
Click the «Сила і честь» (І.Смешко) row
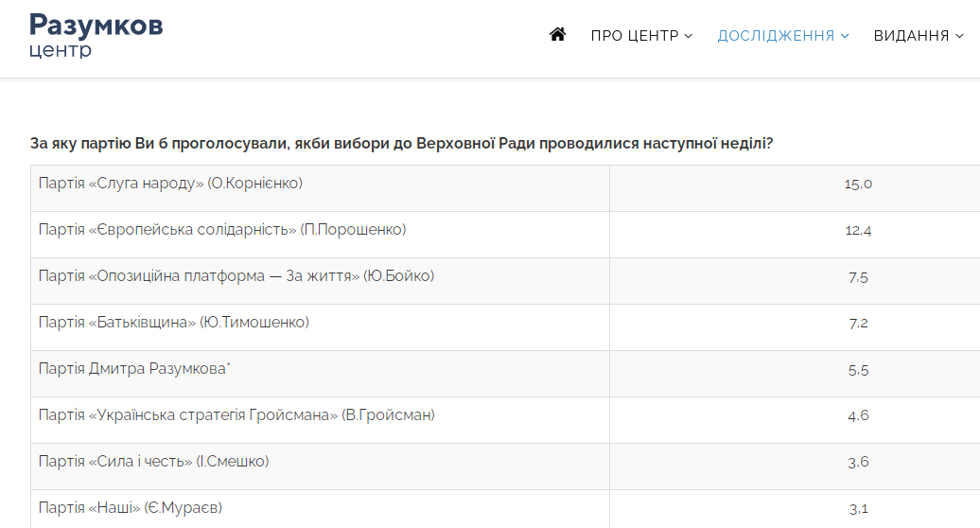pos(505,466)
